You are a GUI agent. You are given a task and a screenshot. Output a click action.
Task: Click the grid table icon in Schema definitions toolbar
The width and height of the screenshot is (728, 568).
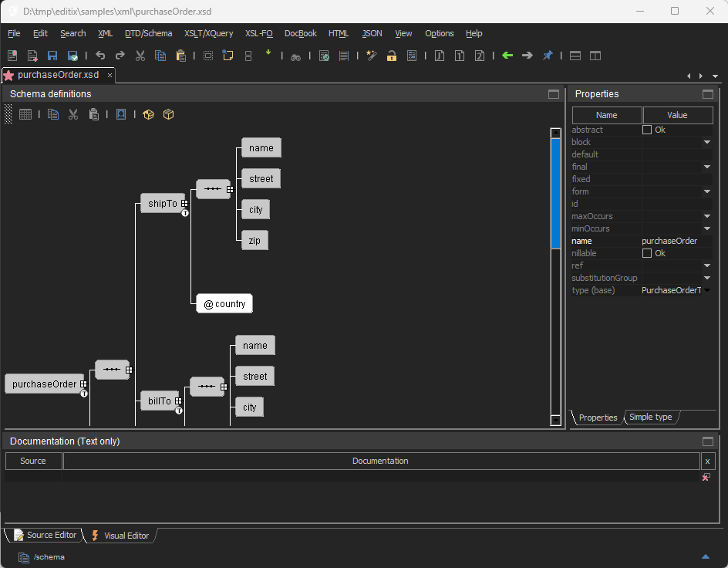[25, 114]
